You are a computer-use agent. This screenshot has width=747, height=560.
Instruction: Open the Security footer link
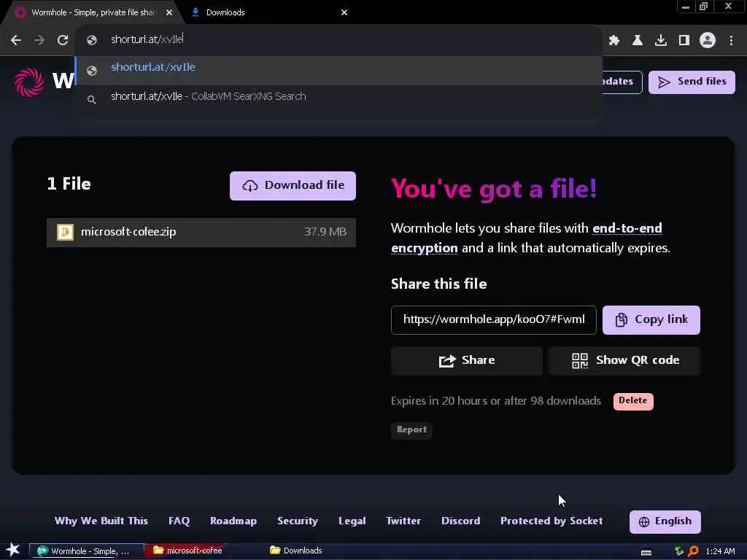(298, 521)
